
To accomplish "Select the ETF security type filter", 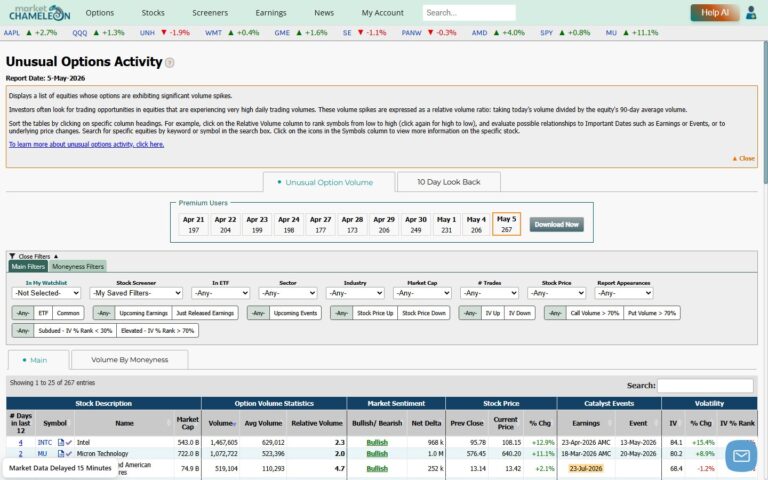I will click(43, 313).
